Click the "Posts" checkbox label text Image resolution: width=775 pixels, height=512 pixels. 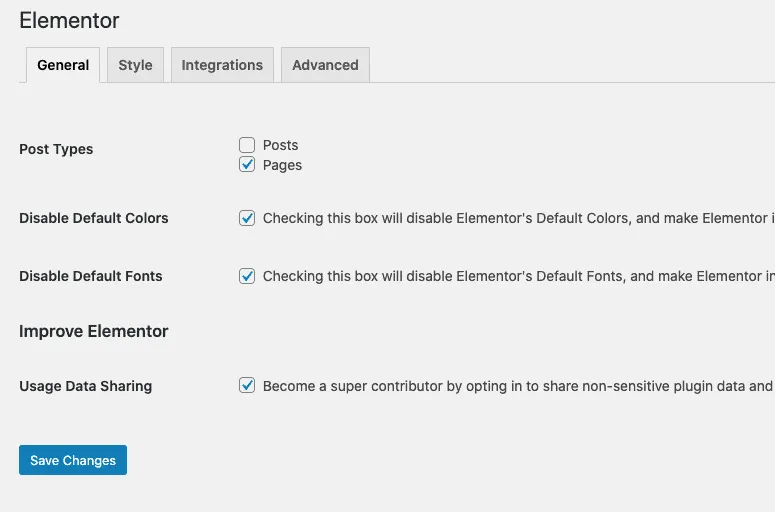pyautogui.click(x=280, y=145)
